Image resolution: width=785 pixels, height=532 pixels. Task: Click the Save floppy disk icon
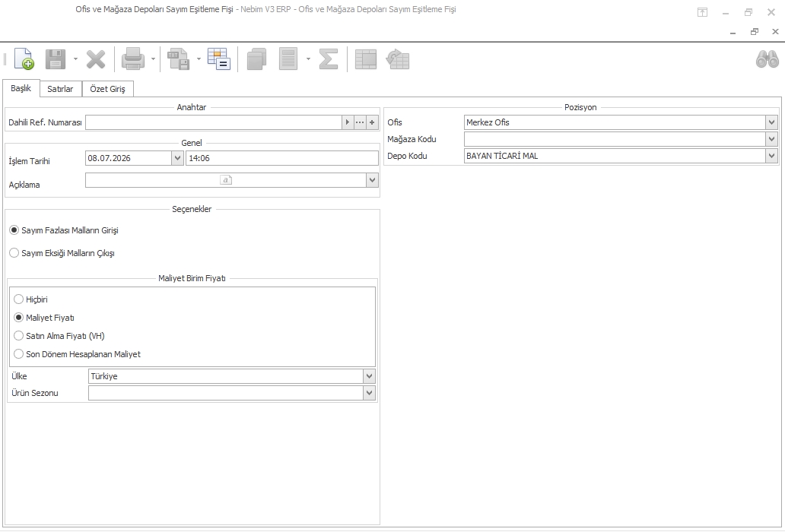tap(56, 59)
